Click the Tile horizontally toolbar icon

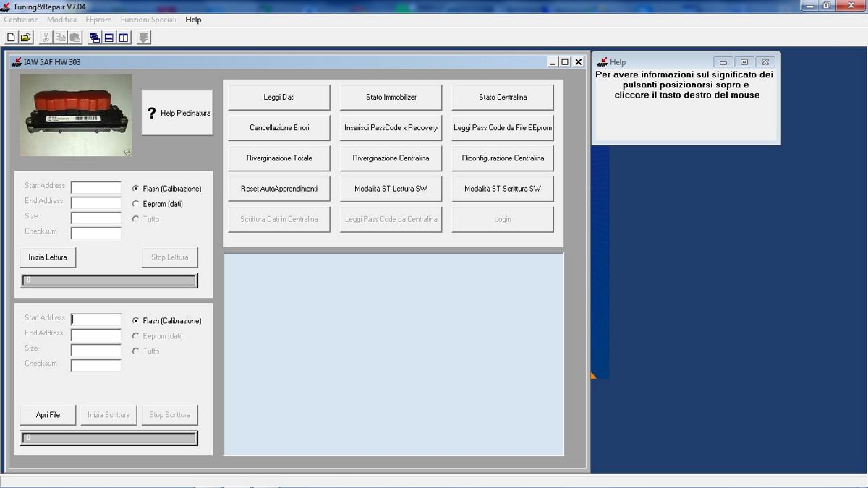tap(109, 38)
